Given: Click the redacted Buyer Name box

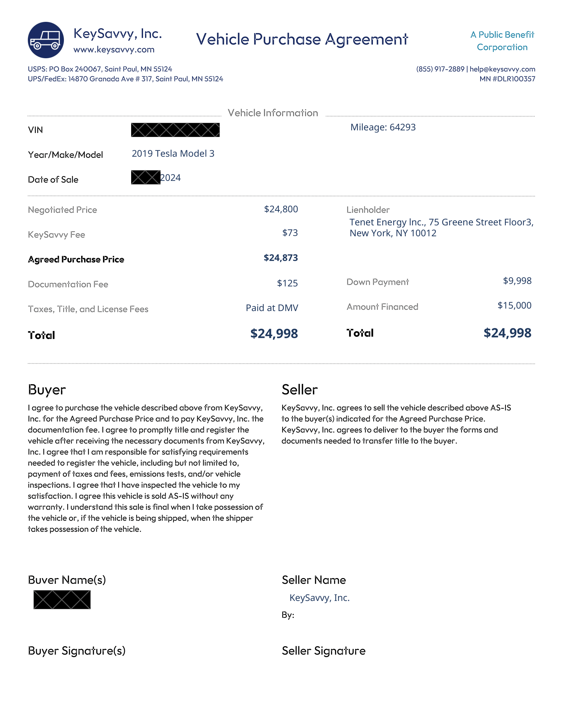Looking at the screenshot, I should [x=62, y=600].
